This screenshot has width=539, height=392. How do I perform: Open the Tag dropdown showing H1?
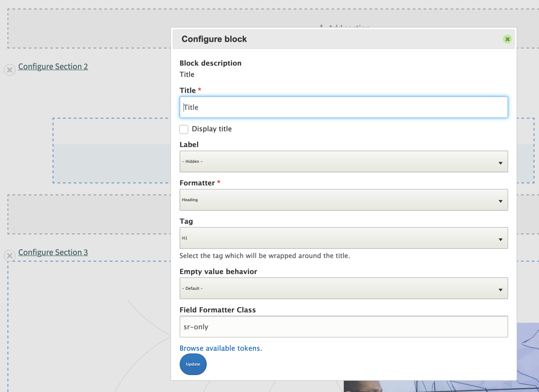pos(344,238)
